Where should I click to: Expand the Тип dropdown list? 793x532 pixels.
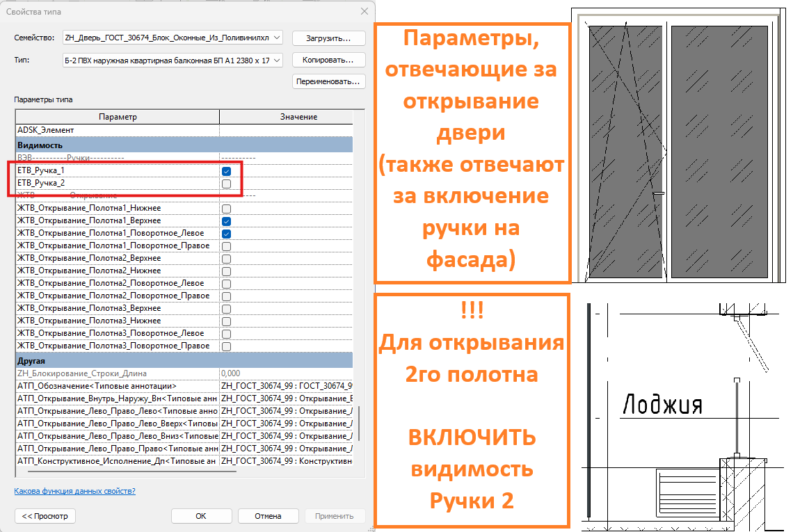[173, 61]
